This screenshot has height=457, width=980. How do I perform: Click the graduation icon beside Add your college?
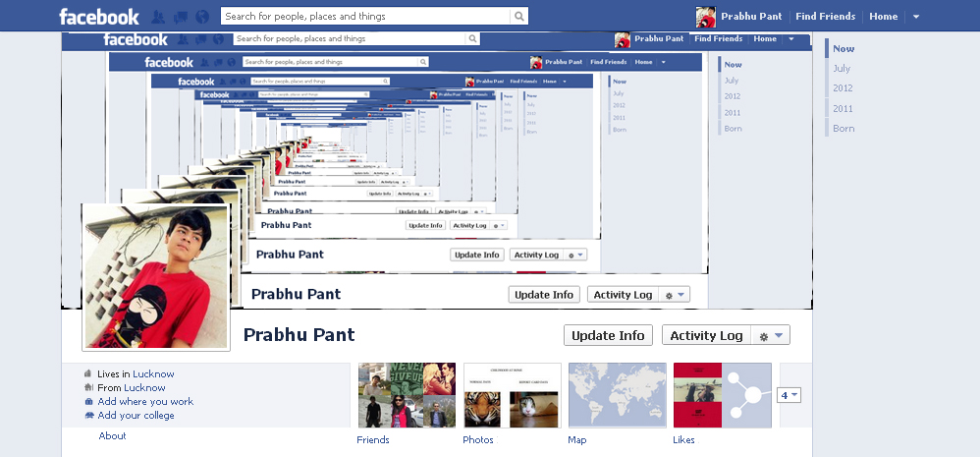tap(88, 415)
